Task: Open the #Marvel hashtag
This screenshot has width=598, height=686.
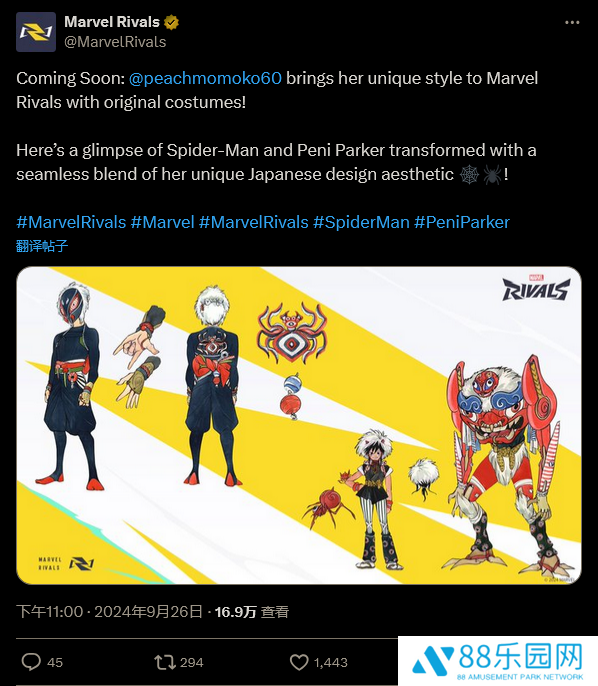Action: tap(162, 222)
